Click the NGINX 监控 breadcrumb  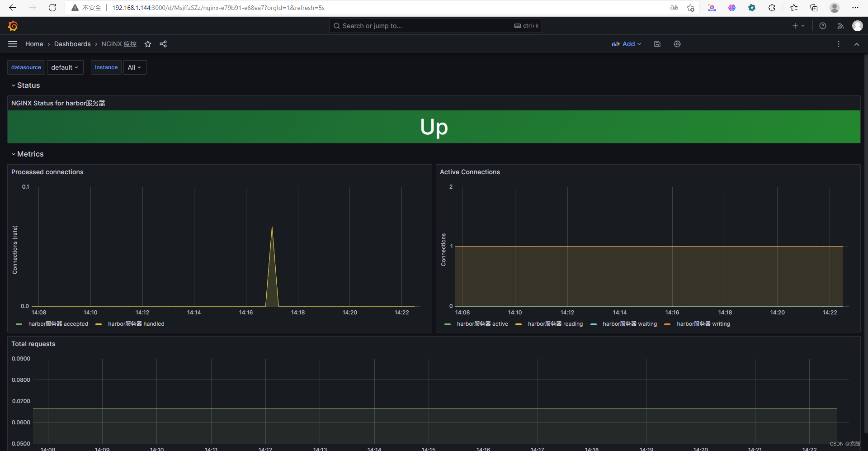(x=119, y=44)
